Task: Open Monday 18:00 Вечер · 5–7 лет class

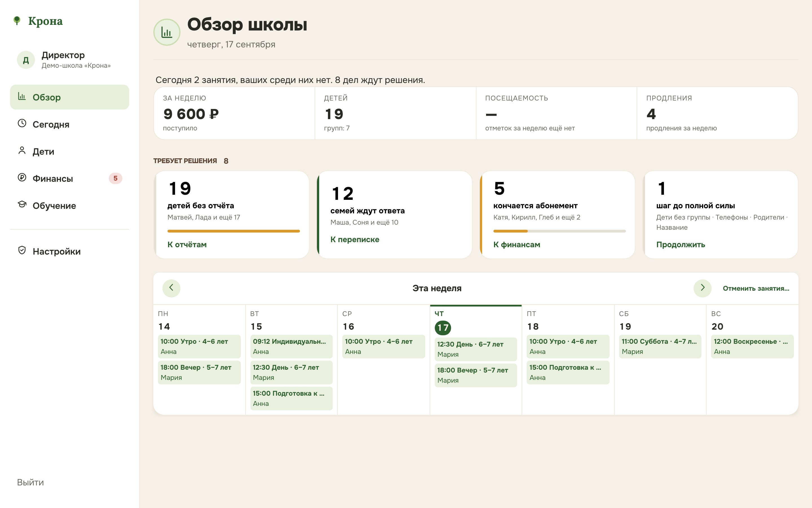Action: click(x=199, y=372)
